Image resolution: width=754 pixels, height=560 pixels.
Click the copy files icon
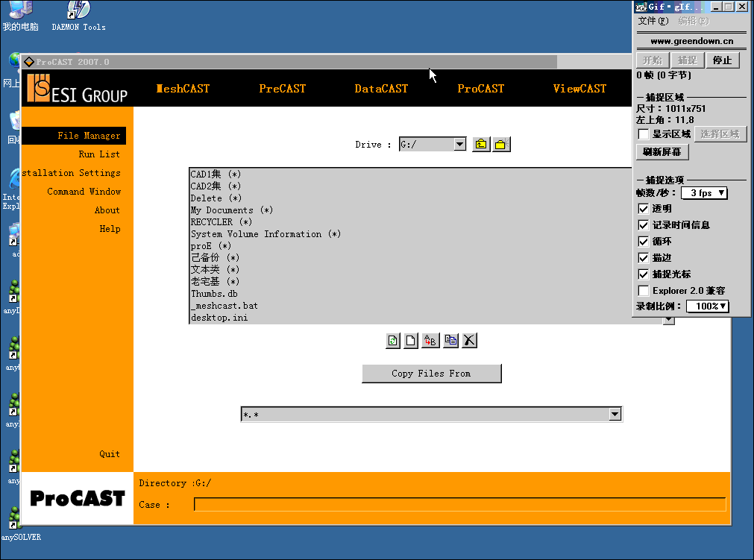tap(450, 341)
